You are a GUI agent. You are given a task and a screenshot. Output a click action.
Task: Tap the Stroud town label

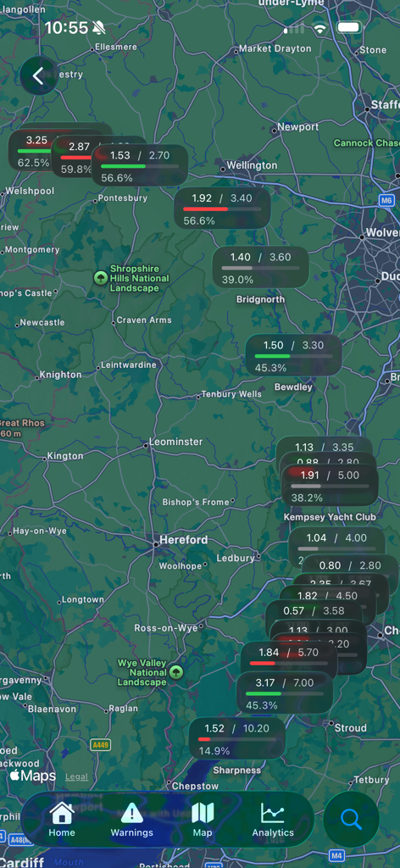pyautogui.click(x=350, y=727)
